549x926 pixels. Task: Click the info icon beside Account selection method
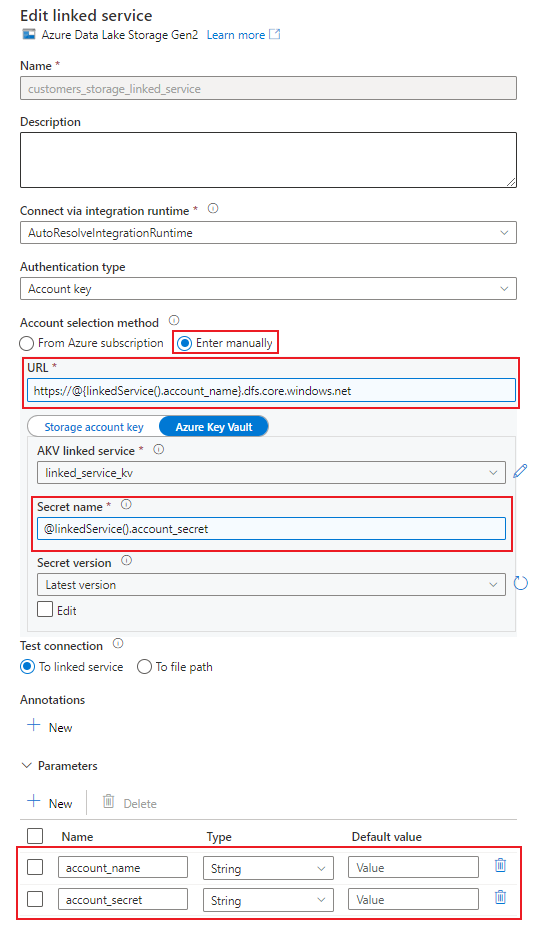(174, 321)
